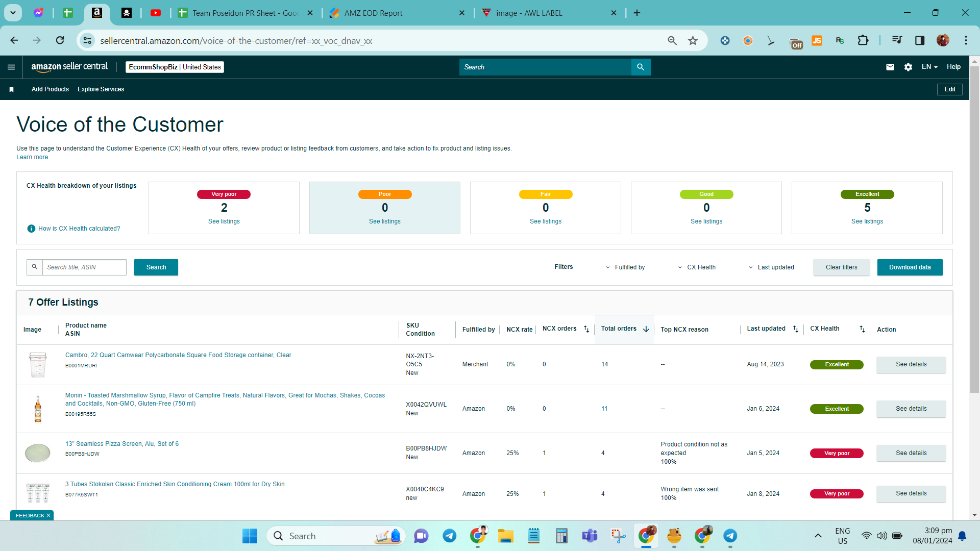Open Add Products menu item
980x551 pixels.
tap(50, 89)
